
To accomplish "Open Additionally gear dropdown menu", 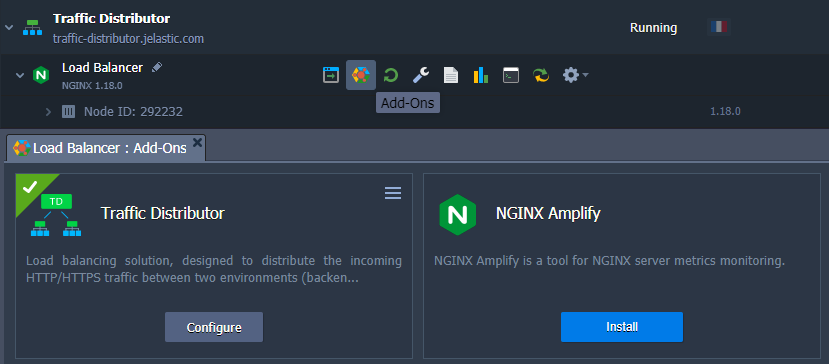I will click(x=575, y=75).
